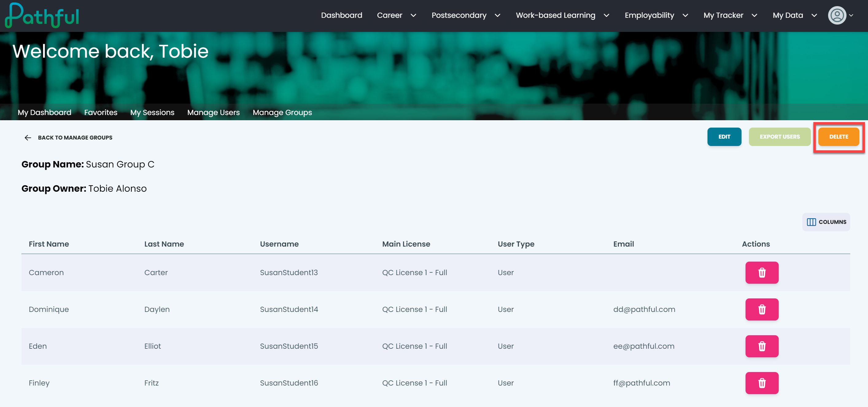This screenshot has height=407, width=868.
Task: Select email dd@pathful.com
Action: click(644, 309)
